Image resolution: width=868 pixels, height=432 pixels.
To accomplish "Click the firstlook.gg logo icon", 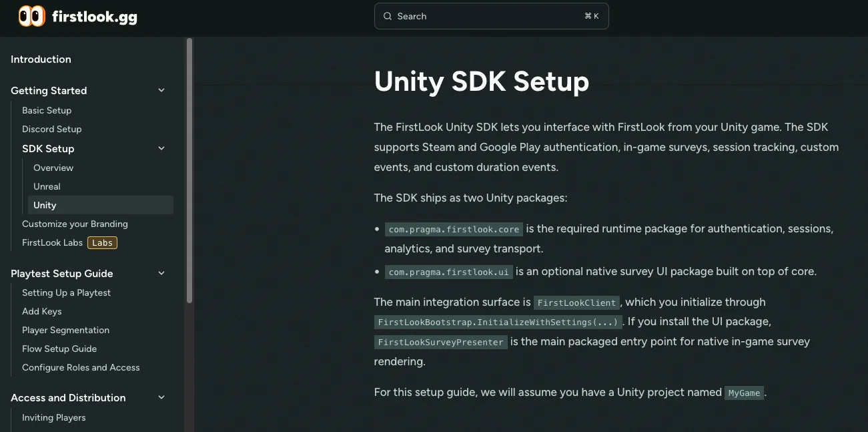I will [31, 15].
